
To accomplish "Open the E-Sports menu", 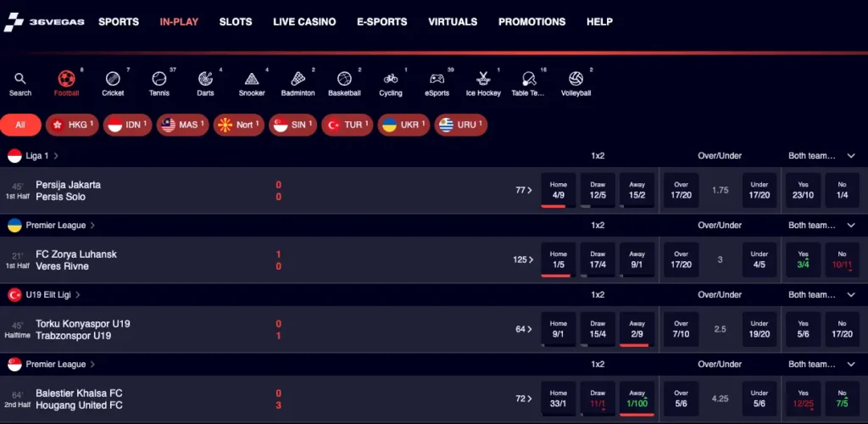I will (382, 22).
